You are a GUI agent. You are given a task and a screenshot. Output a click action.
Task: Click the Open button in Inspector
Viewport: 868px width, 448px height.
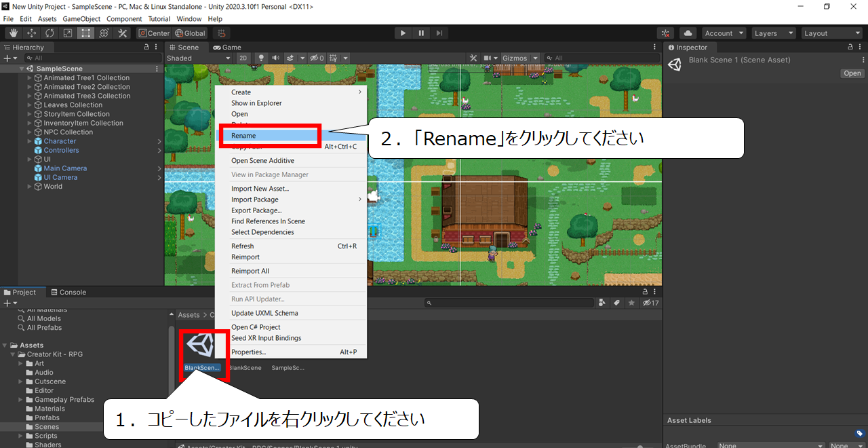click(x=852, y=73)
